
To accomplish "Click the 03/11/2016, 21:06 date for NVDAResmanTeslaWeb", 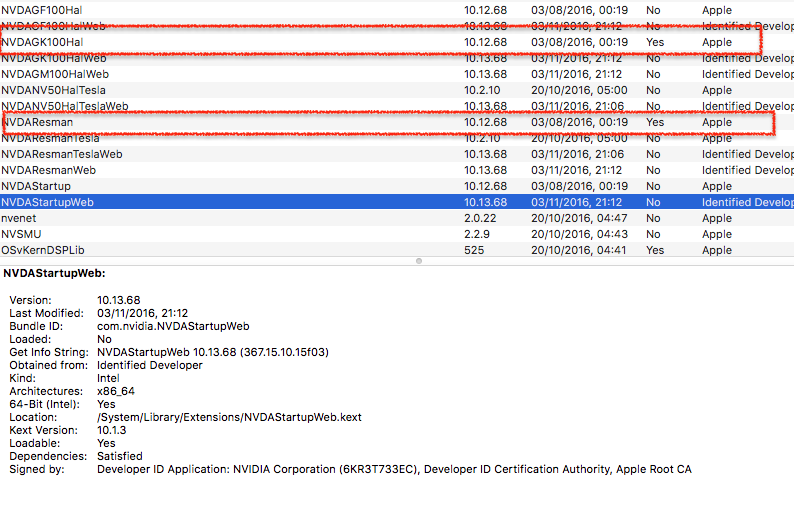I will click(577, 154).
